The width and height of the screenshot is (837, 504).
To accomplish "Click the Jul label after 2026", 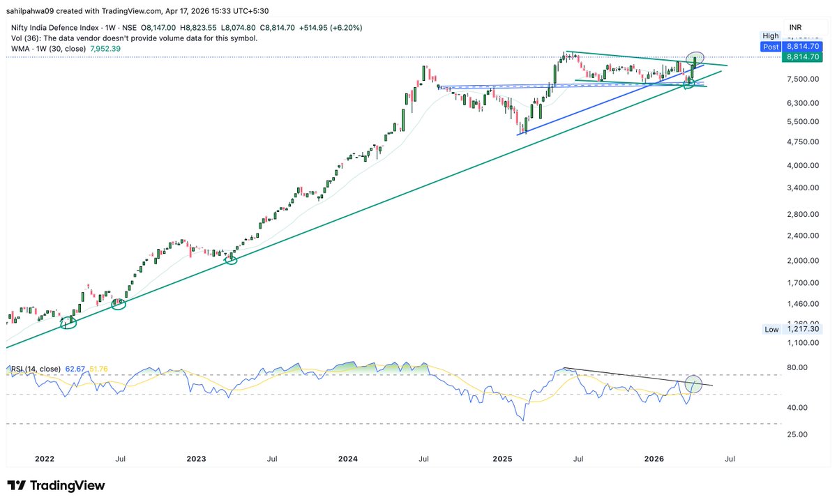I will coord(730,459).
